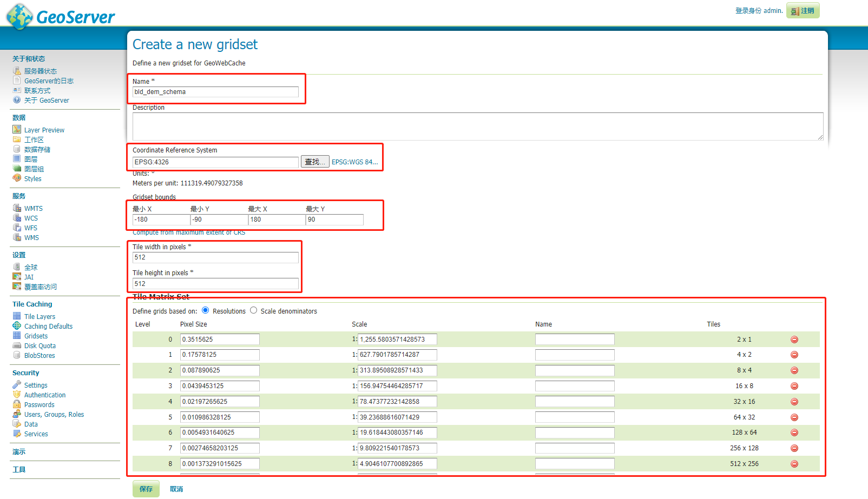The width and height of the screenshot is (868, 499).
Task: Click the Passwords lock icon
Action: click(17, 404)
